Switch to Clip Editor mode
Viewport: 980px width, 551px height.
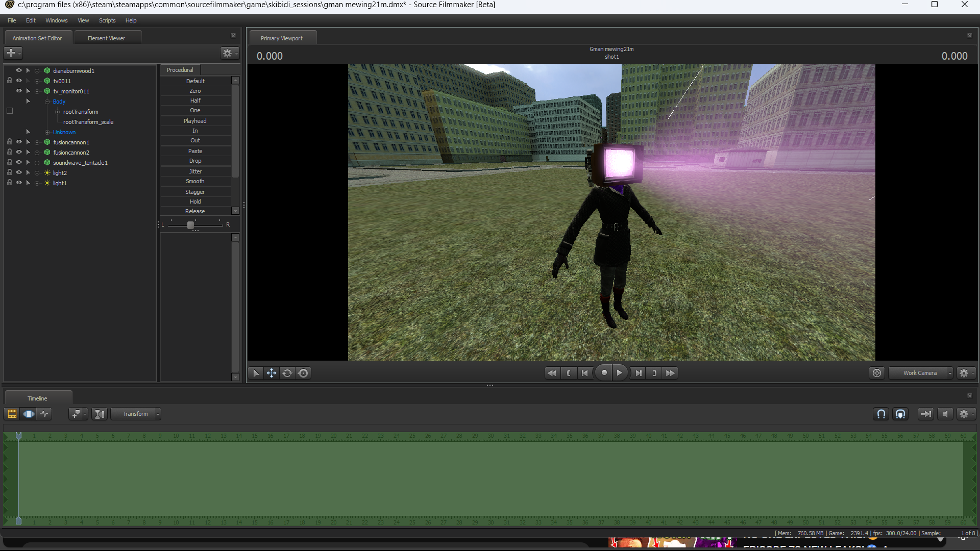click(x=12, y=414)
